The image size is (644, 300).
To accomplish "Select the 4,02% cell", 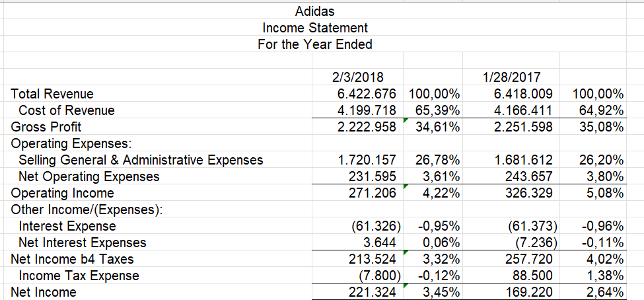I will point(606,259).
